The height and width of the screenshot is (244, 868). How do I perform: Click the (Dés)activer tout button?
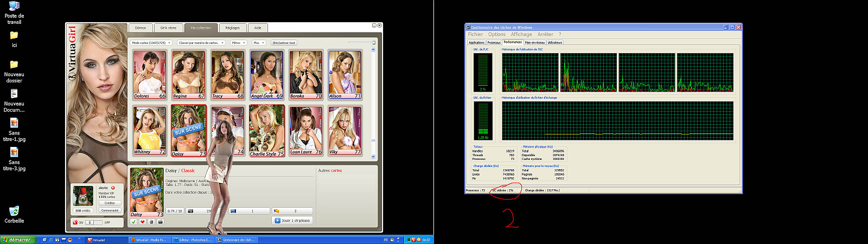coord(284,43)
